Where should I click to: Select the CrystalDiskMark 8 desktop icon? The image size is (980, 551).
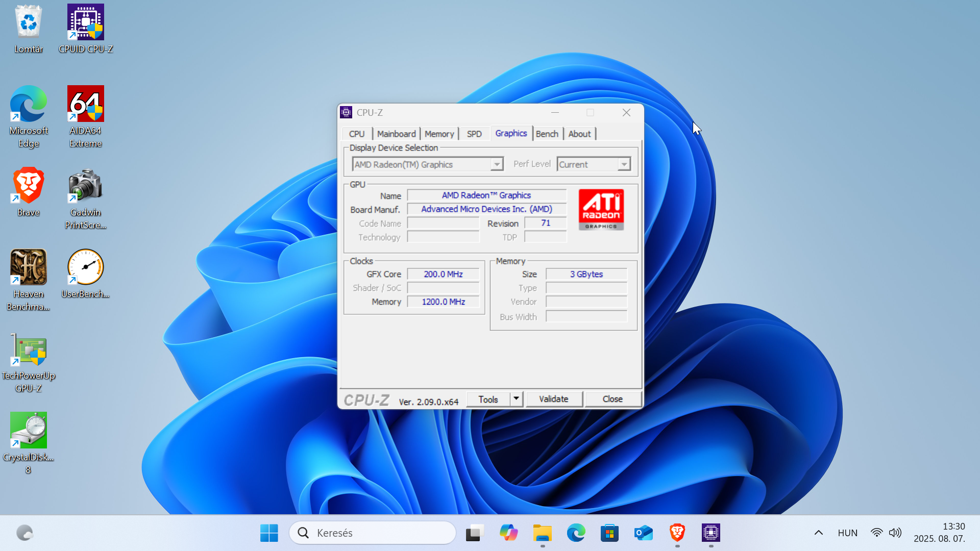[x=29, y=443]
